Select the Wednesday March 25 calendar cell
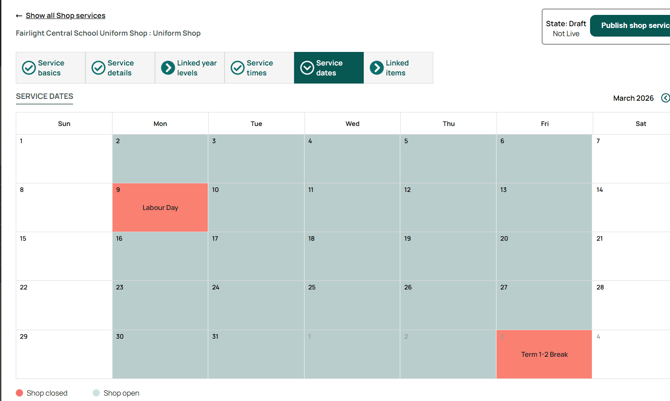Viewport: 670px width, 401px height. 352,305
